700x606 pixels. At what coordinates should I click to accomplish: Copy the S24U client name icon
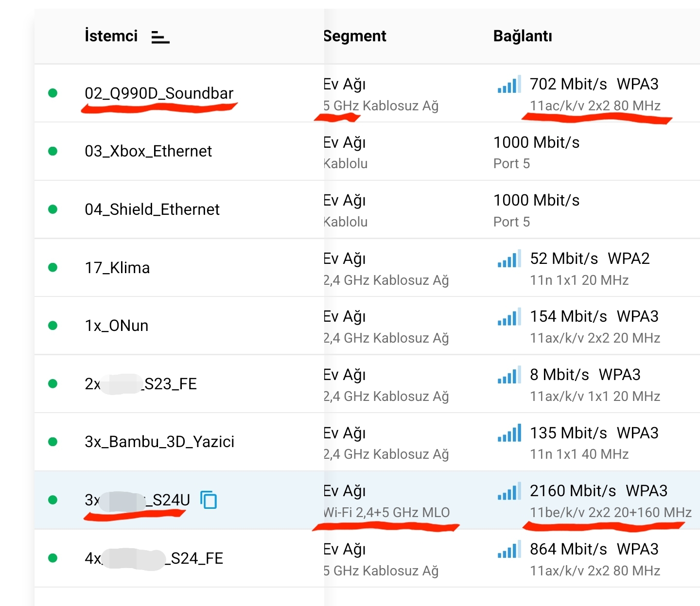209,500
